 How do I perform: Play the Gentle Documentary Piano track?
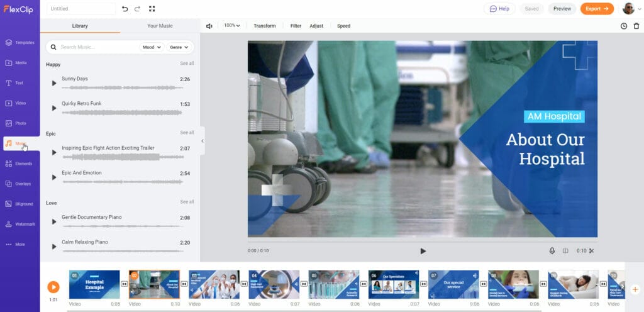point(54,221)
